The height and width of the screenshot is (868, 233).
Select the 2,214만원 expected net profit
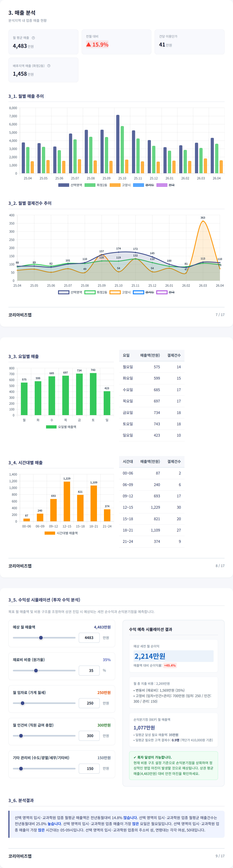click(x=150, y=656)
